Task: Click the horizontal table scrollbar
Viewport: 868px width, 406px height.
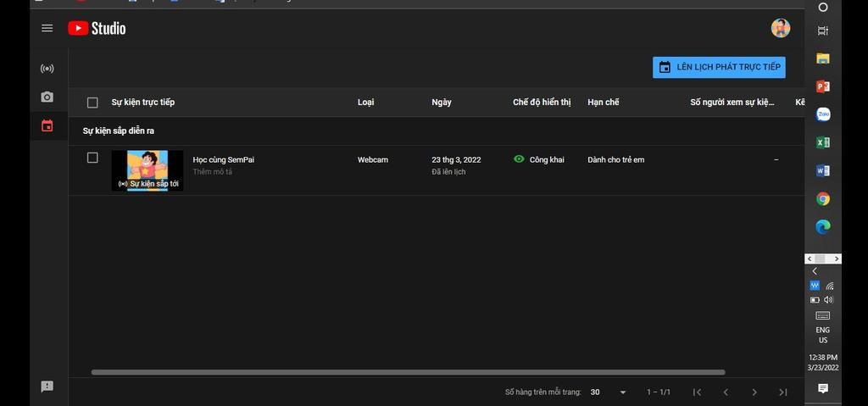Action: (408, 372)
